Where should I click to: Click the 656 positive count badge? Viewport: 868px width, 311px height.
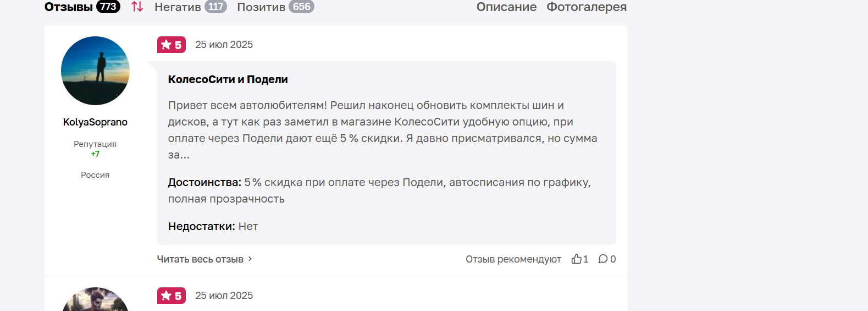pos(301,7)
